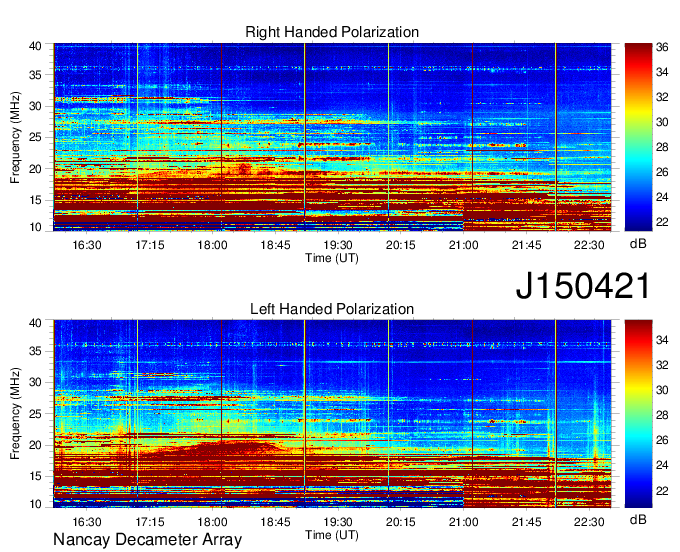Click the "Left Handed Polarization" plot title
This screenshot has height=552, width=680.
332,309
